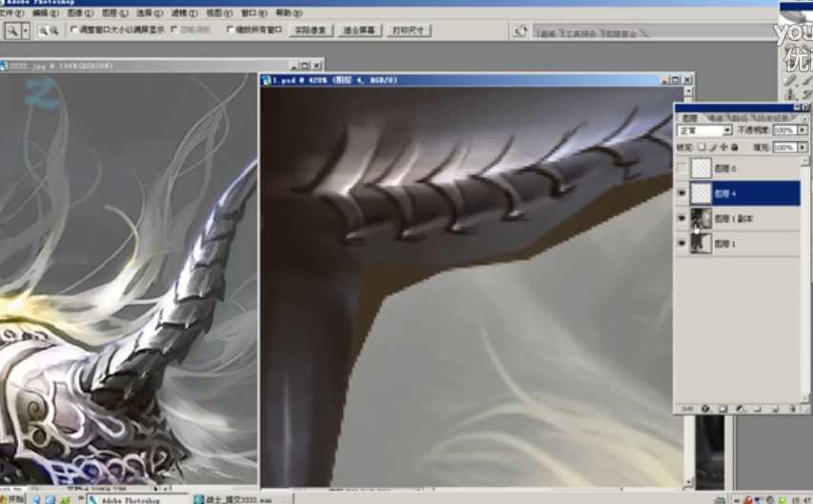The height and width of the screenshot is (504, 813).
Task: Click the create new layer icon
Action: 775,409
